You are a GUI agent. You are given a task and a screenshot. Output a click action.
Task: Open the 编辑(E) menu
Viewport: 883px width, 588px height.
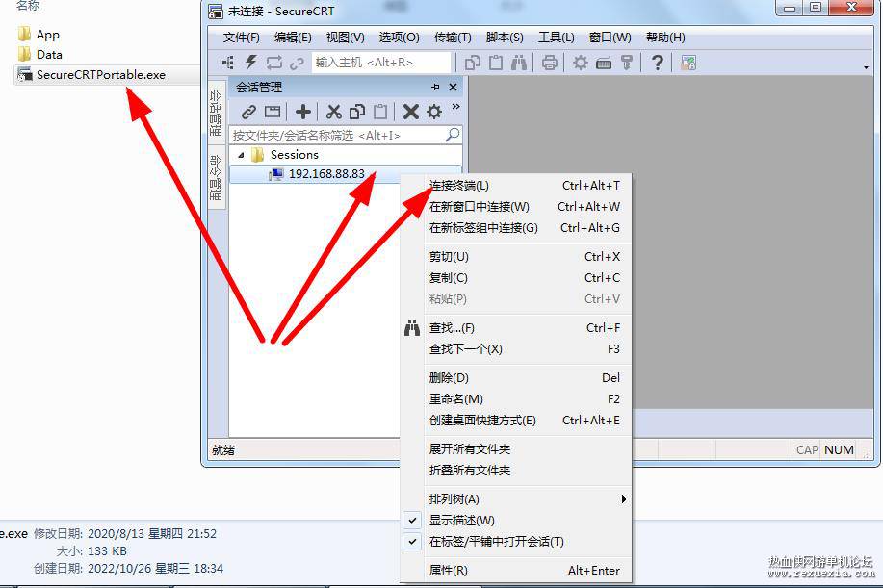(293, 38)
